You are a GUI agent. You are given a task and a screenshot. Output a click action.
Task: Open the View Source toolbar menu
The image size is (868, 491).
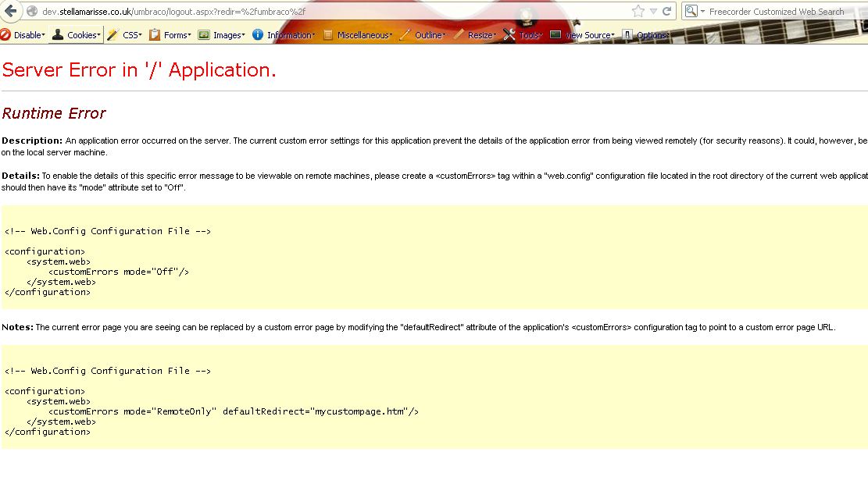[x=590, y=35]
